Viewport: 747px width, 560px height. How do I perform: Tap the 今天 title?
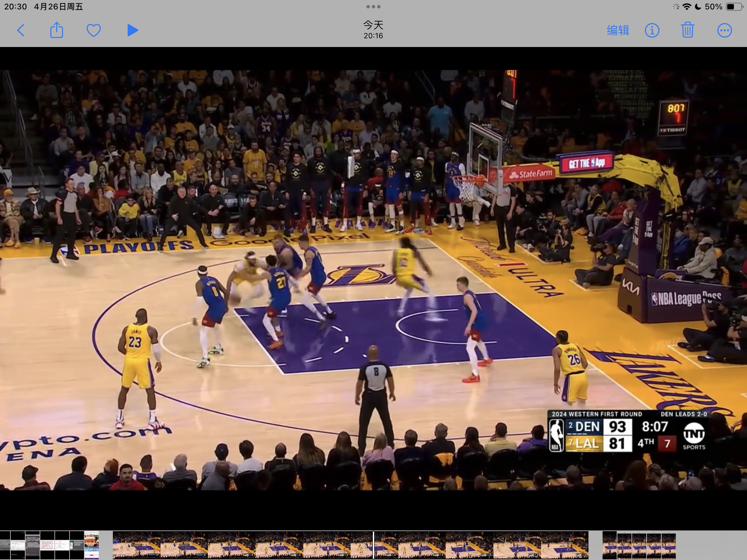coord(373,25)
